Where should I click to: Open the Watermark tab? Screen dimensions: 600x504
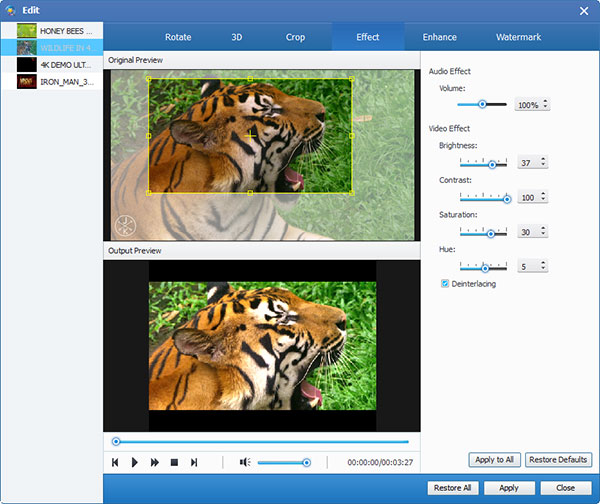(x=518, y=37)
